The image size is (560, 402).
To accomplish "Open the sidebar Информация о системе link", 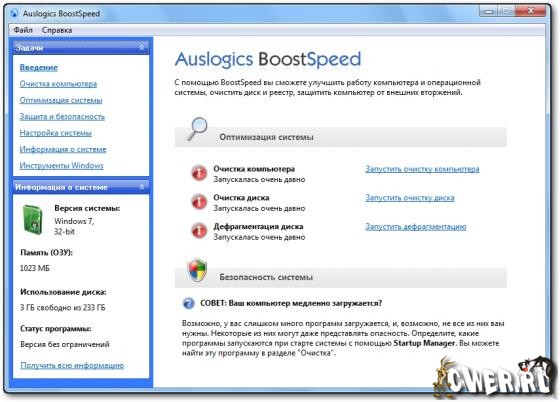I will 63,149.
